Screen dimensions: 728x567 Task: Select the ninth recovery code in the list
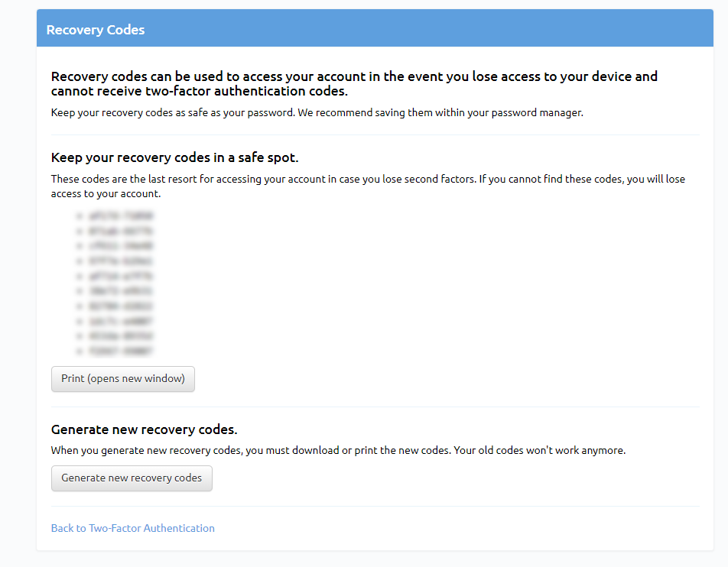point(121,336)
